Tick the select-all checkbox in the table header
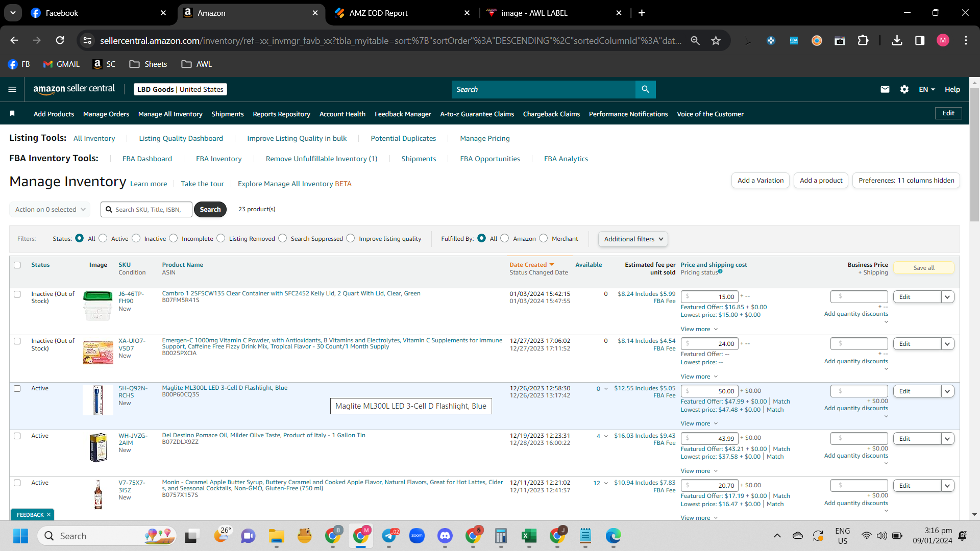 click(x=17, y=265)
